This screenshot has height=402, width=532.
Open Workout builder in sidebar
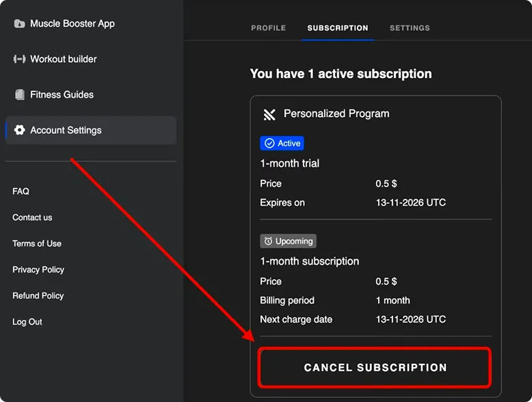point(55,59)
